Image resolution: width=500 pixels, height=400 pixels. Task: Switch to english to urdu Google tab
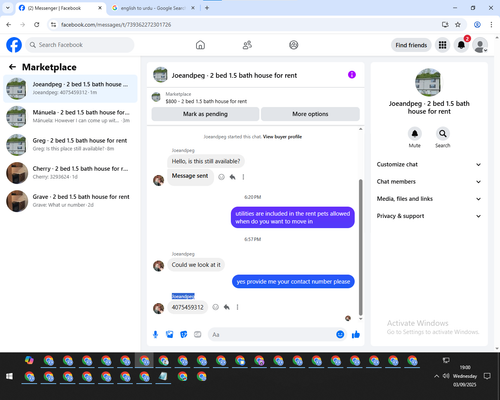pos(153,8)
